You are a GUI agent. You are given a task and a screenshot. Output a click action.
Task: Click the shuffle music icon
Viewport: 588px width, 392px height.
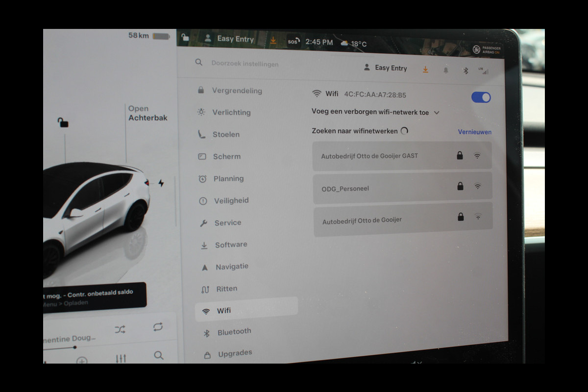(x=120, y=329)
